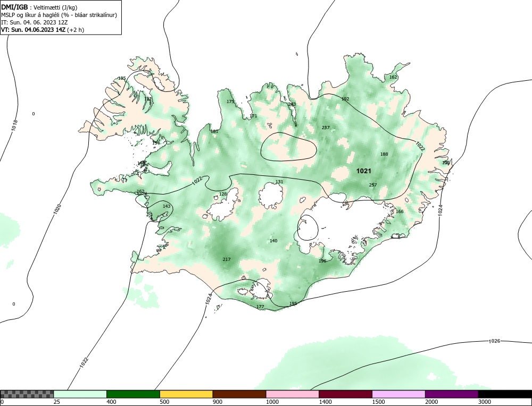
Task: Click the map value 112
Action: click(x=148, y=99)
